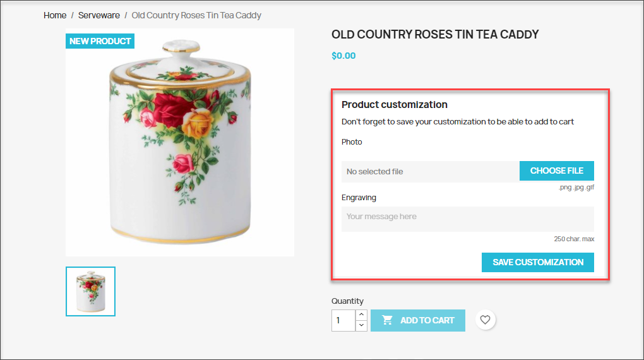Viewport: 644px width, 360px height.
Task: Open the Serveware breadcrumb link
Action: [x=99, y=15]
